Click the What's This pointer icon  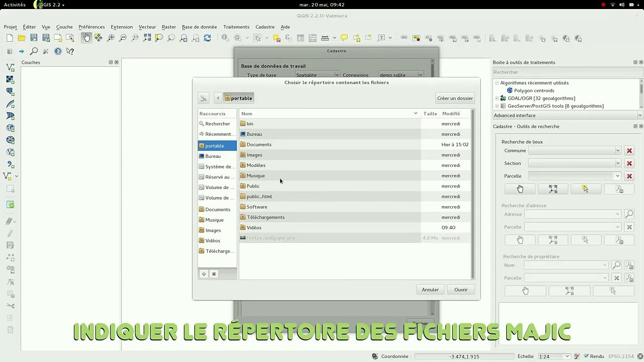[70, 51]
